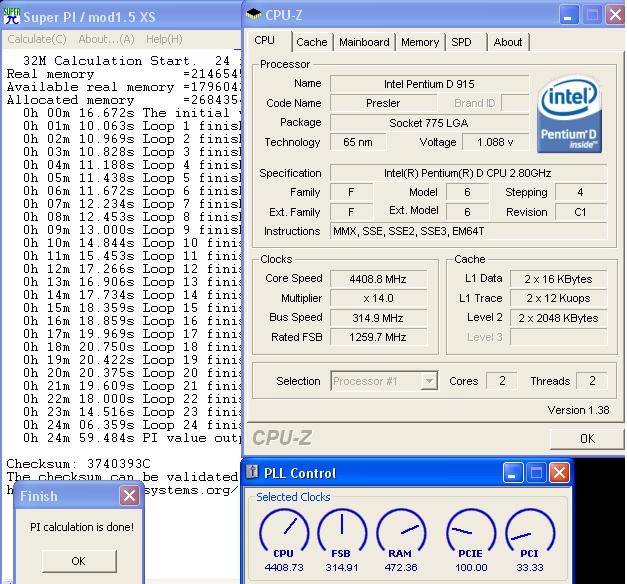The image size is (627, 584).
Task: Click the Specification field Pentium(R) D CPU 2.80GHz
Action: coord(468,173)
